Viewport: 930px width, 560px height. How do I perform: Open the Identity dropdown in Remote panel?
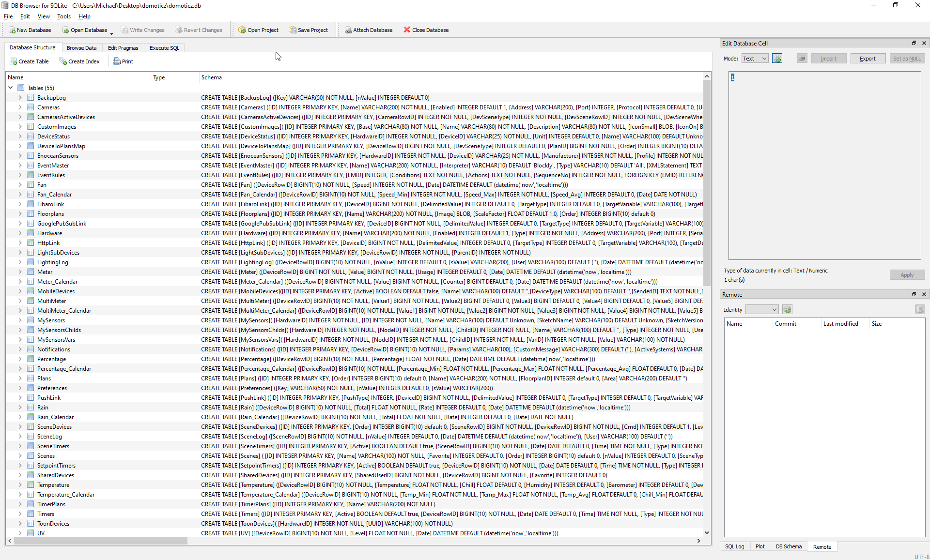point(762,310)
